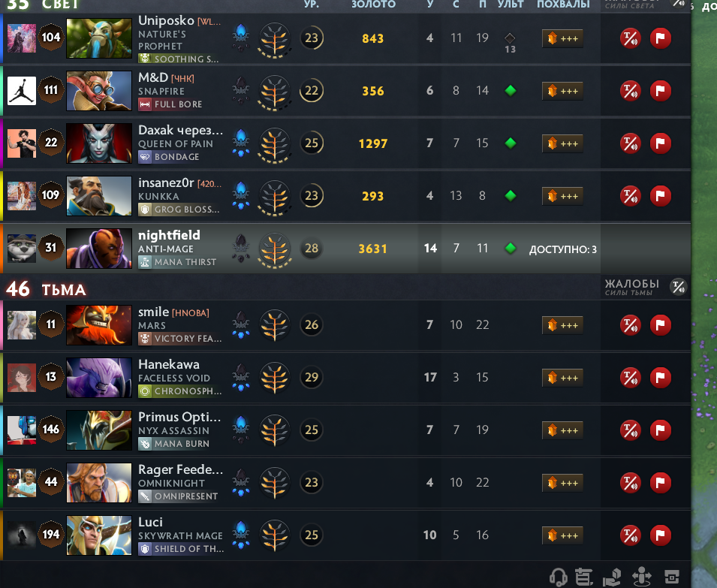The height and width of the screenshot is (588, 717).
Task: Click the hand holding box icon
Action: (612, 577)
